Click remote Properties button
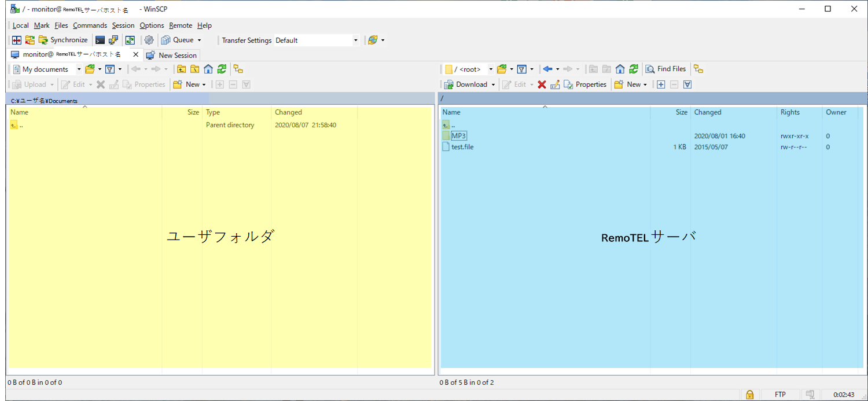 pyautogui.click(x=585, y=84)
